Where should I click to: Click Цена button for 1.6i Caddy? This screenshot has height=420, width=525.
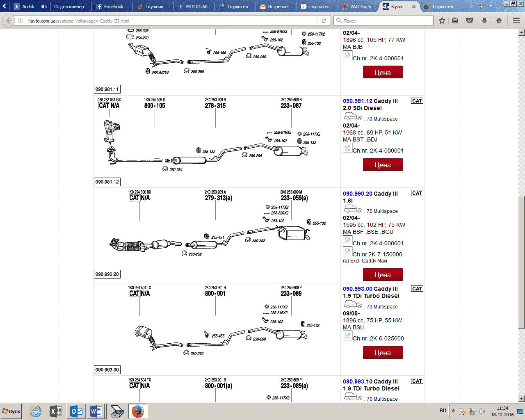383,274
